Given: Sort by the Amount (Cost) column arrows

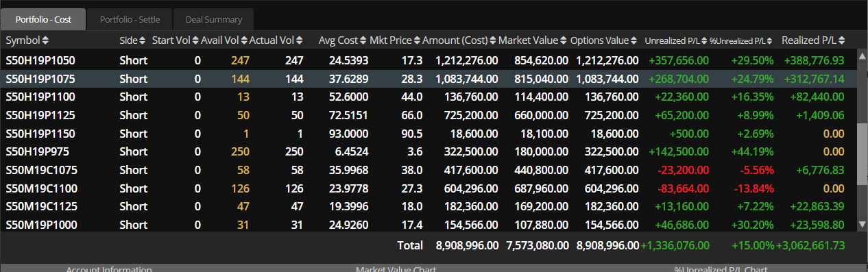Looking at the screenshot, I should pyautogui.click(x=493, y=40).
